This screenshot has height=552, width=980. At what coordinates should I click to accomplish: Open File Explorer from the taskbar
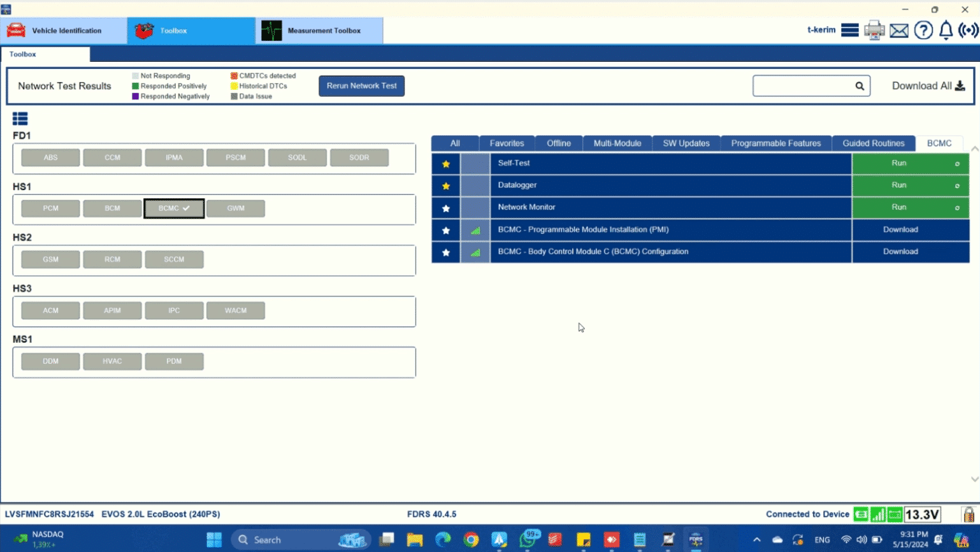point(415,540)
